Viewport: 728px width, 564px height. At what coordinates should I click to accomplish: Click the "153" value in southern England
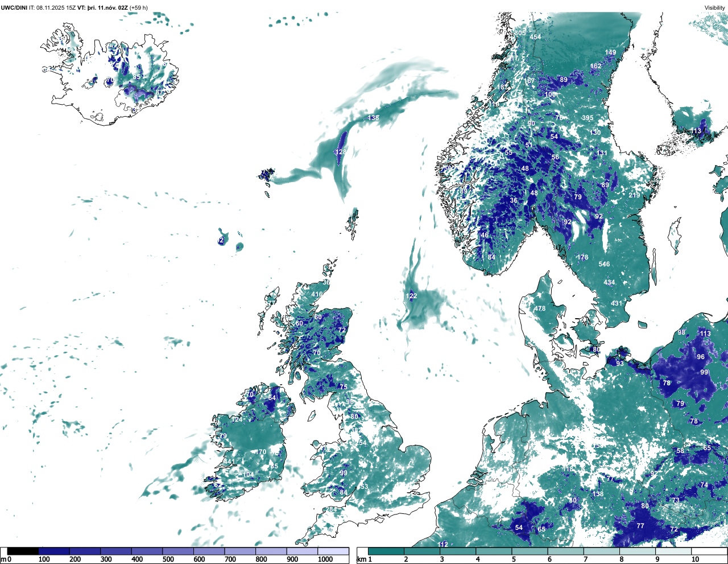point(362,487)
